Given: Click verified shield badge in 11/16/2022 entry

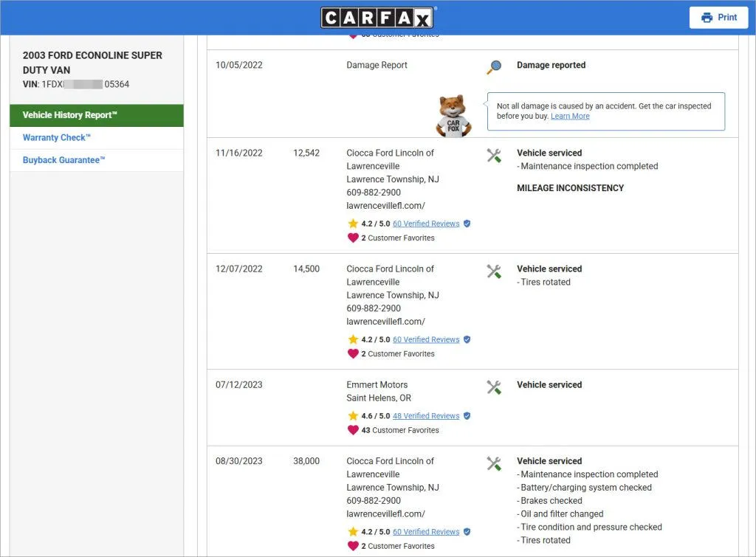Looking at the screenshot, I should 467,224.
